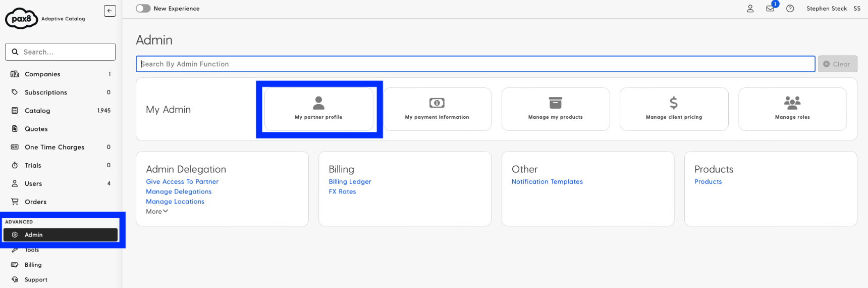The image size is (868, 288).
Task: Open Subscriptions in the sidebar
Action: (61, 92)
